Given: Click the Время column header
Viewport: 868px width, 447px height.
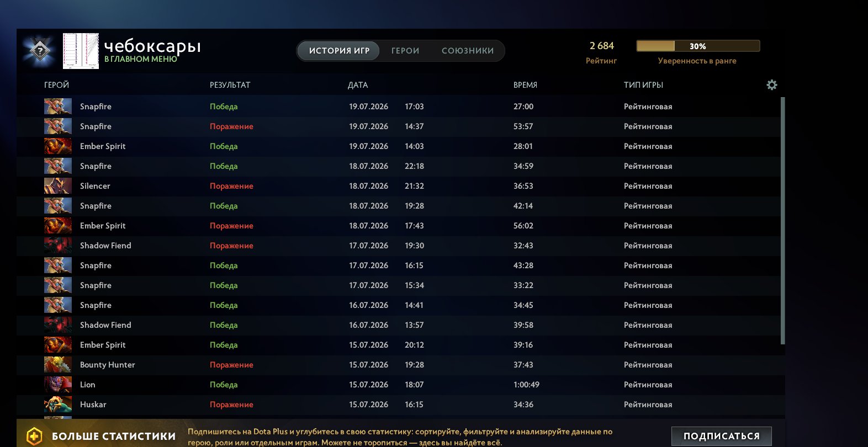Looking at the screenshot, I should [525, 85].
